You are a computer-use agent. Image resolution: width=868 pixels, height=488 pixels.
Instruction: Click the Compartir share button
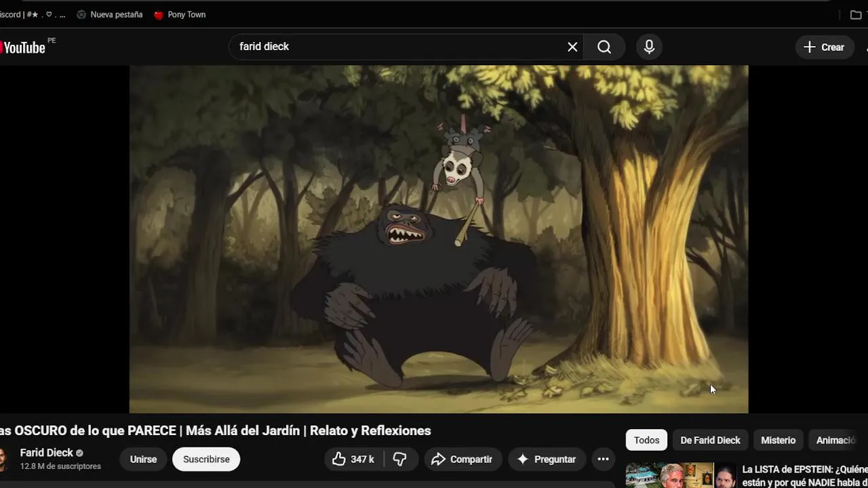[463, 459]
